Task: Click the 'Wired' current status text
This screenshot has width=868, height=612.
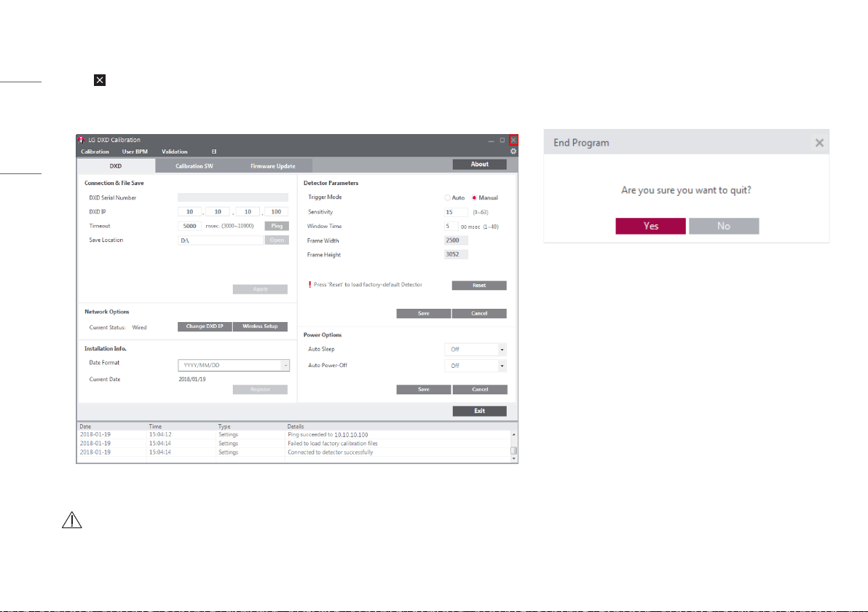Action: tap(140, 327)
